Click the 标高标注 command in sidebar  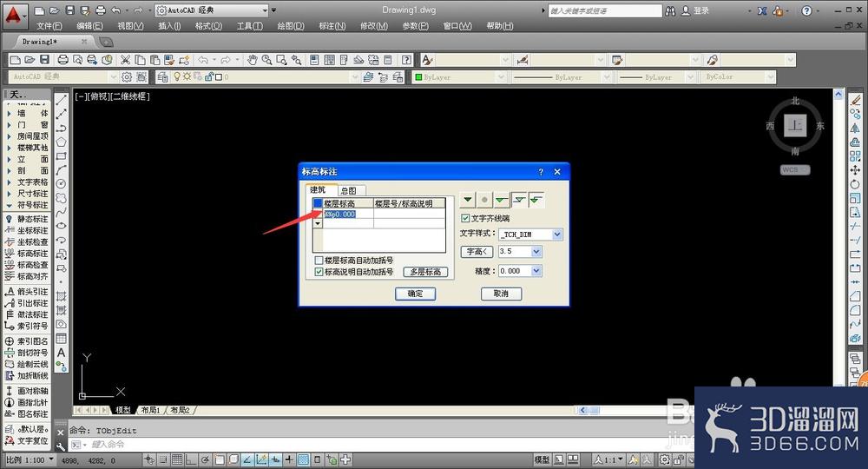click(27, 253)
